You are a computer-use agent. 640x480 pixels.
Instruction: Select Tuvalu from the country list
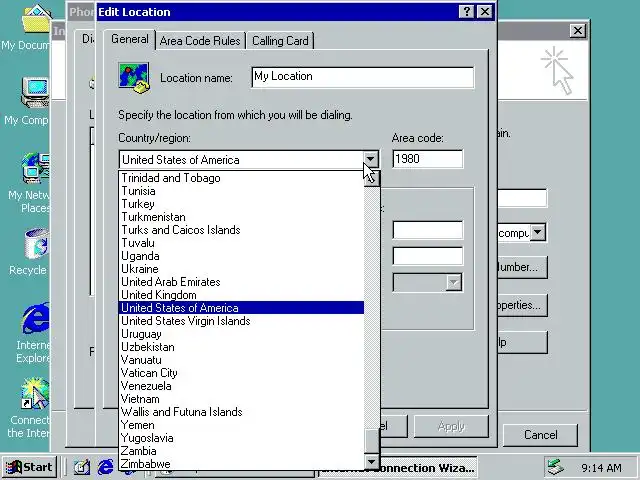point(241,243)
